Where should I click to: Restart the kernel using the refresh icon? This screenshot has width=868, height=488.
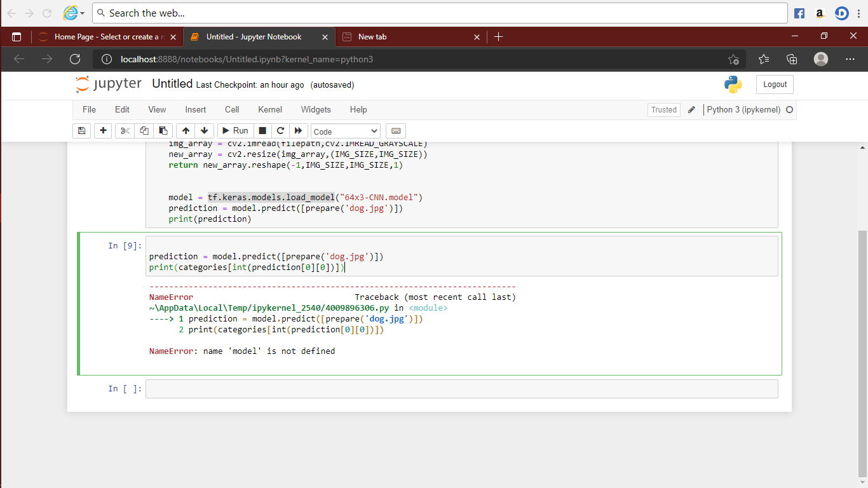click(280, 130)
